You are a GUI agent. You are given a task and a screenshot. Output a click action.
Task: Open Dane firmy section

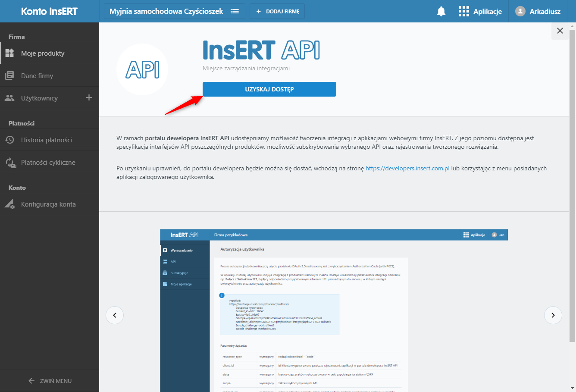coord(50,76)
